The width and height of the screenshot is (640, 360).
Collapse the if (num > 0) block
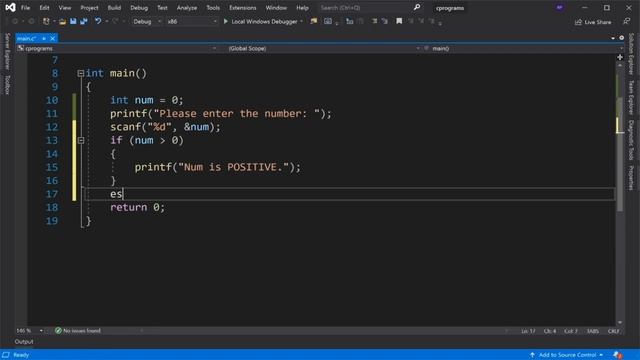(81, 140)
